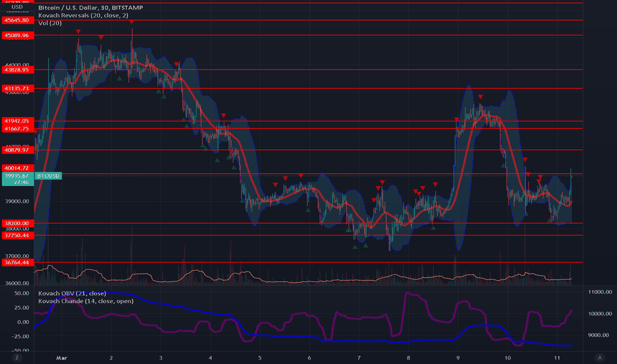The height and width of the screenshot is (364, 617).
Task: Click the 38200.00 price level label
Action: click(18, 223)
